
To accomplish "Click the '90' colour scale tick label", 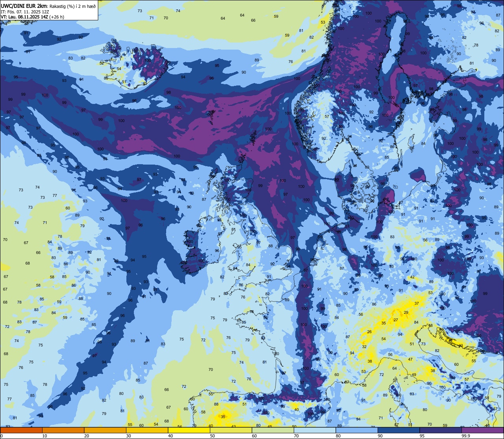I will click(380, 436).
